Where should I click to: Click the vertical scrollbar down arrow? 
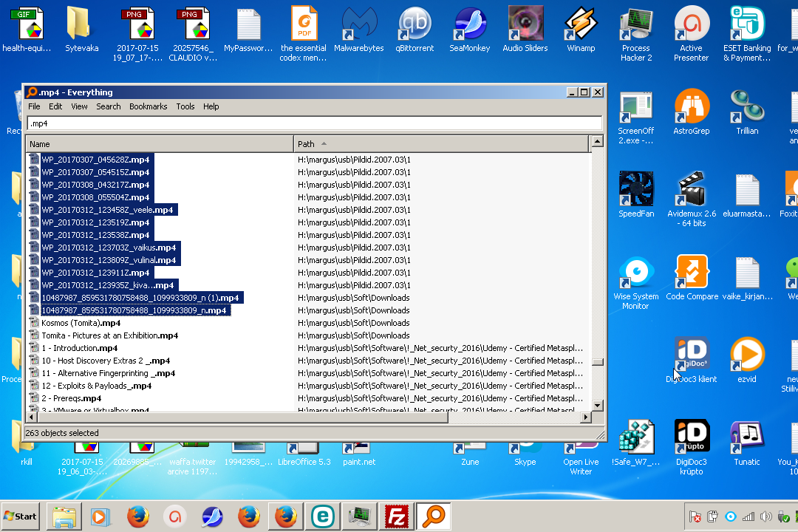(x=597, y=405)
